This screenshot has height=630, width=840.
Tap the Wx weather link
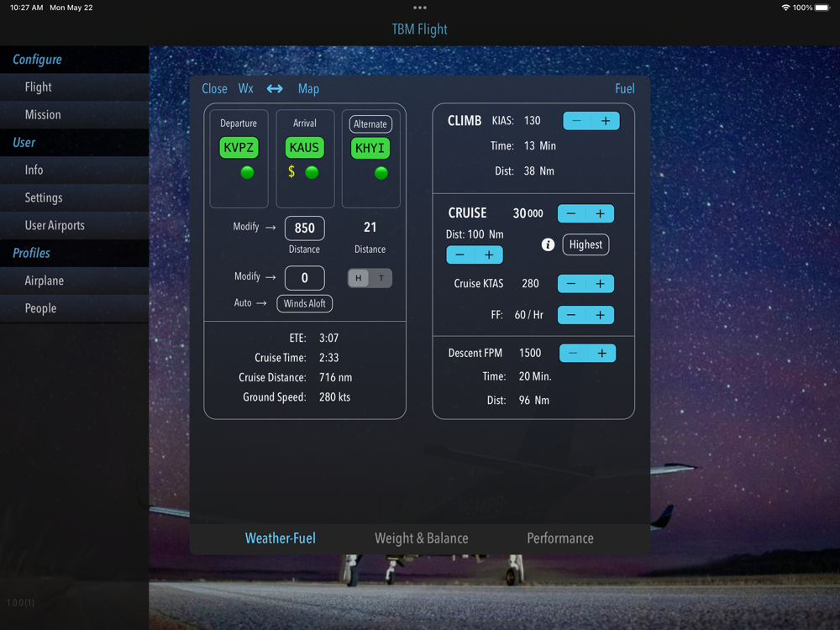tap(246, 88)
